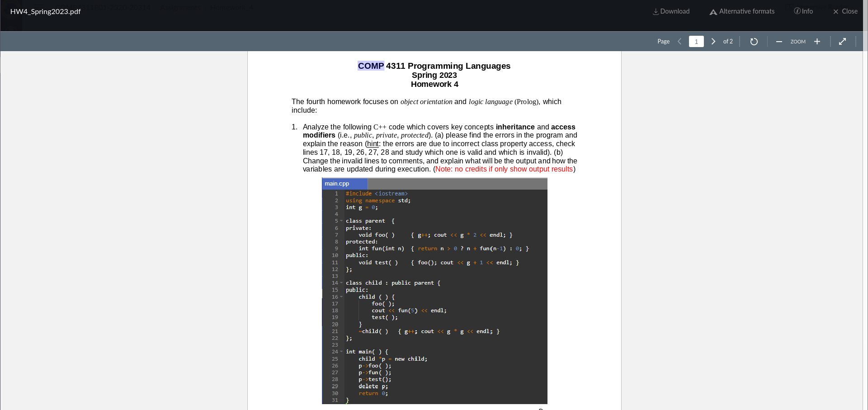
Task: Open the Homework_4 breadcrumb link
Action: [231, 7]
